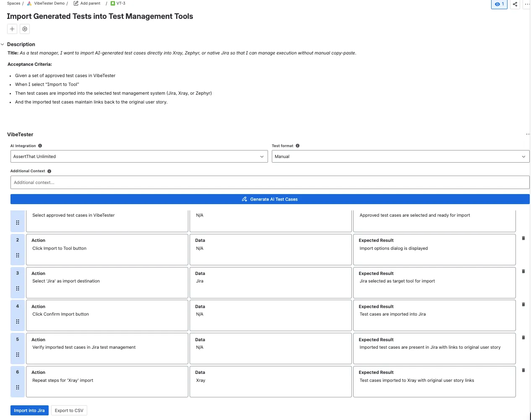
Task: Delete step 4 with trash icon
Action: 523,304
